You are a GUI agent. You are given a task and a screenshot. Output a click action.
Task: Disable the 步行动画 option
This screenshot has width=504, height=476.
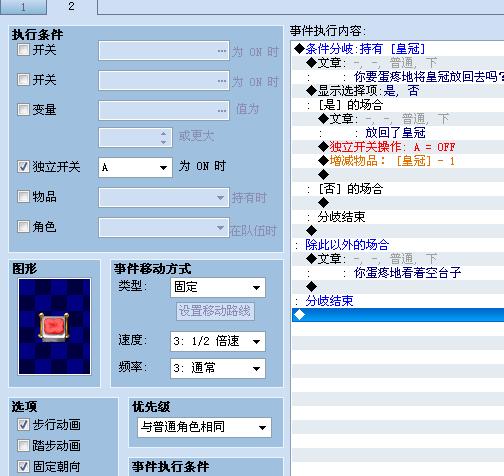coord(23,425)
